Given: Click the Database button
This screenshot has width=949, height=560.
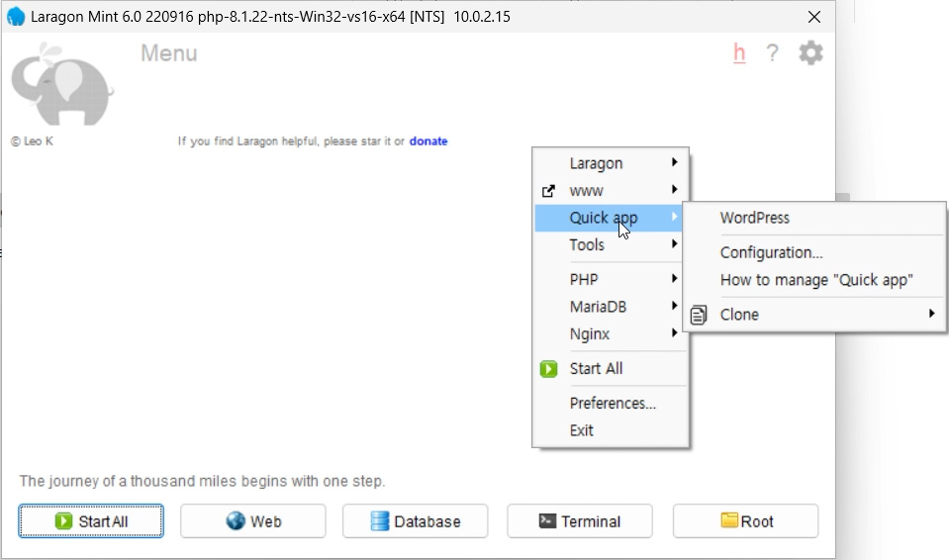Looking at the screenshot, I should (x=416, y=521).
